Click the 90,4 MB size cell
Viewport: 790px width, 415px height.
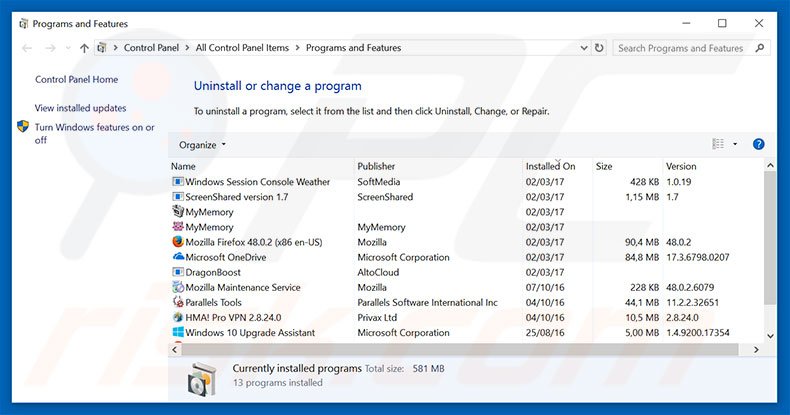click(x=642, y=242)
